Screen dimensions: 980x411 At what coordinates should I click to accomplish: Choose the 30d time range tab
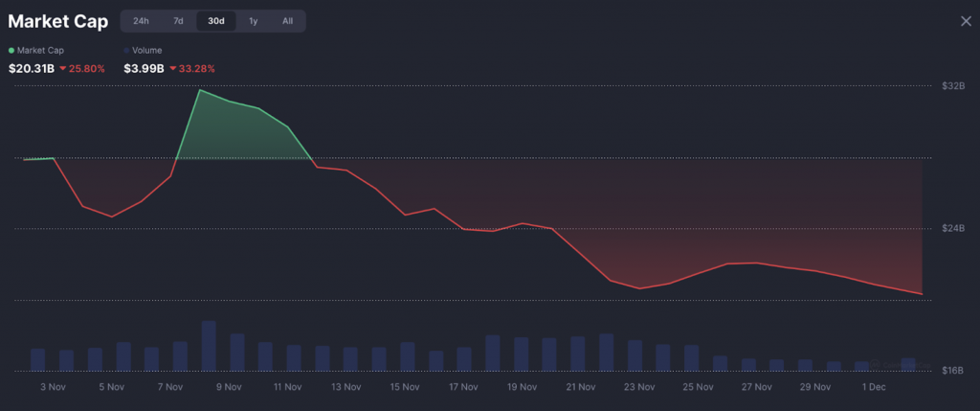tap(216, 21)
